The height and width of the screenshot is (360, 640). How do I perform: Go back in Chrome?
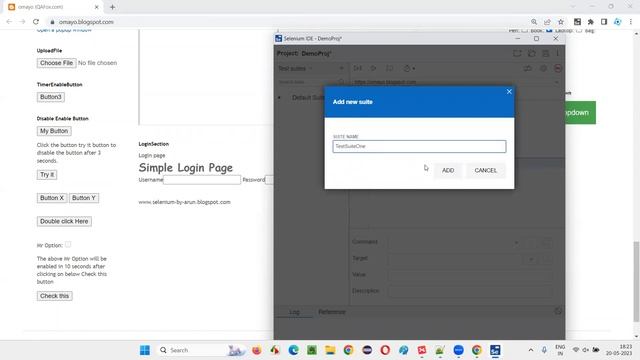coord(9,22)
